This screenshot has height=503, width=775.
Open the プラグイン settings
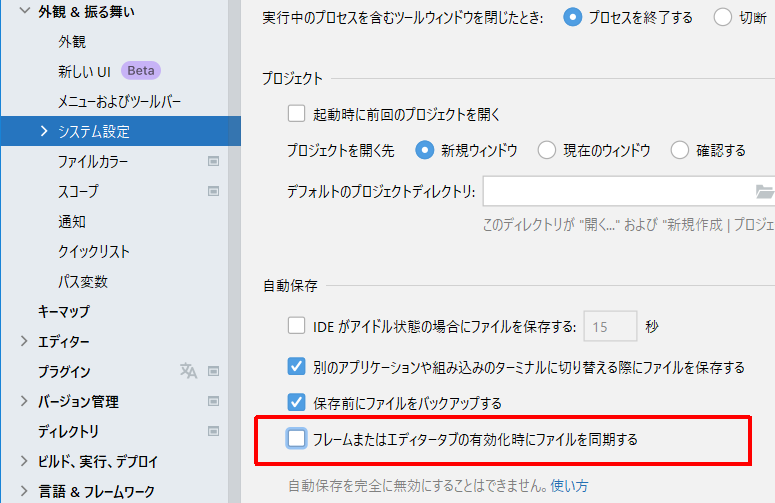64,372
